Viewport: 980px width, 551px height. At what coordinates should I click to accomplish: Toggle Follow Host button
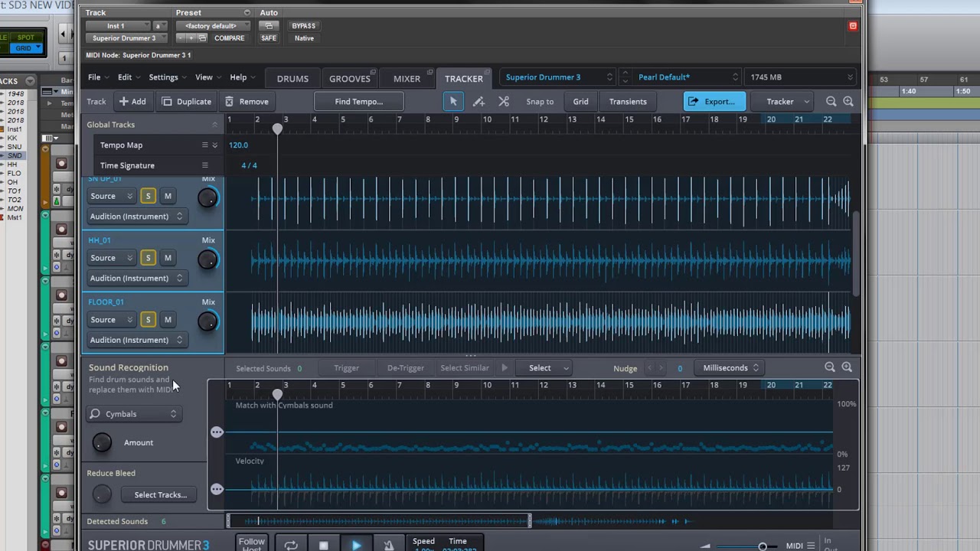point(251,544)
